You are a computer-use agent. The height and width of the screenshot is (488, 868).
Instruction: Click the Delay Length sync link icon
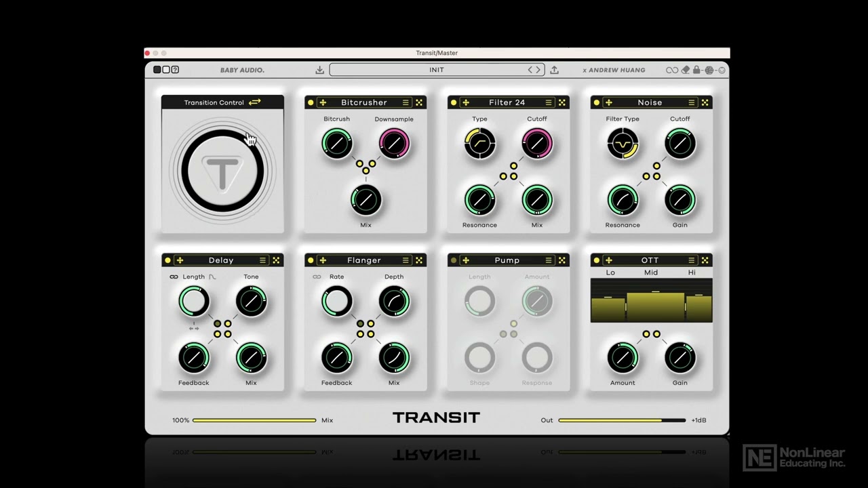coord(174,277)
